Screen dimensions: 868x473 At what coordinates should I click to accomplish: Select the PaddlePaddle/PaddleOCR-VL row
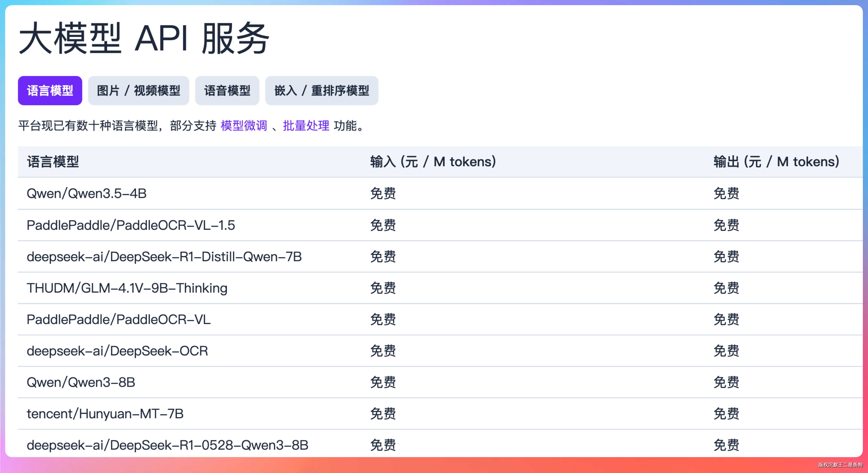click(x=119, y=319)
